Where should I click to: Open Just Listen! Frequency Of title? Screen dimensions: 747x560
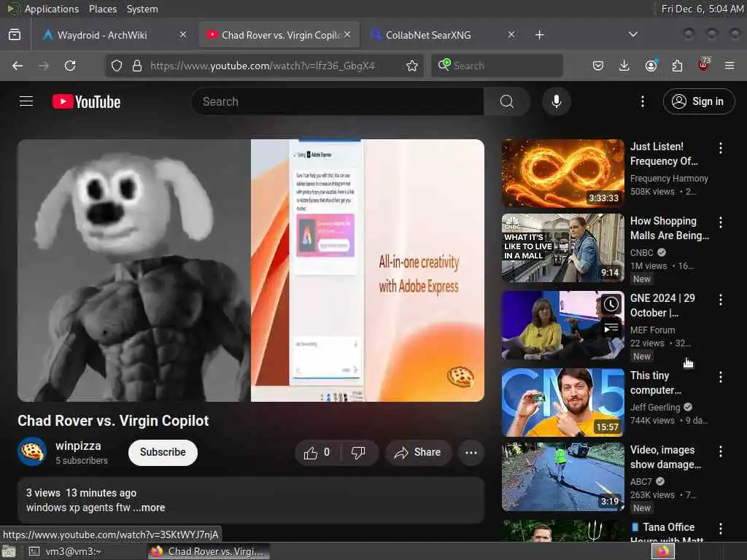(x=664, y=154)
